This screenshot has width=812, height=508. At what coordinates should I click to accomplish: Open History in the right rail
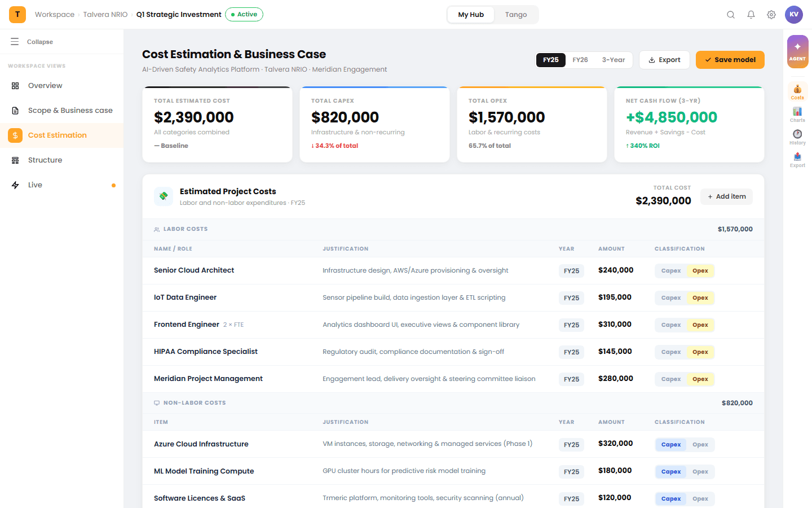pyautogui.click(x=797, y=137)
